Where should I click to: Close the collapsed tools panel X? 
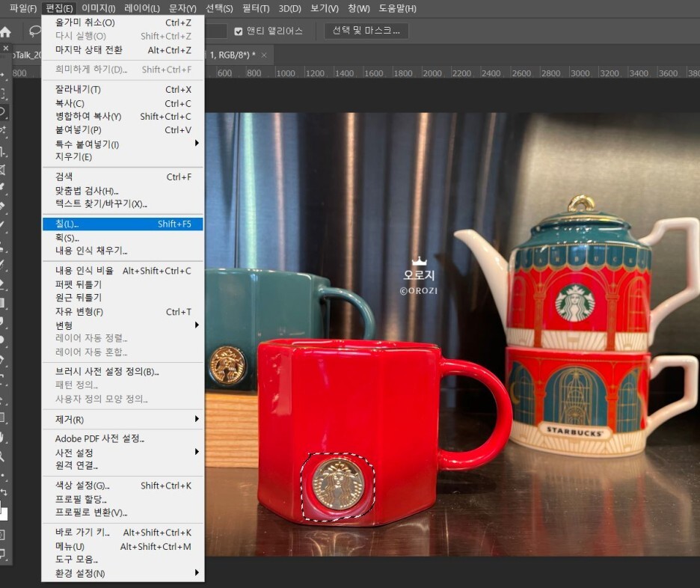6,48
